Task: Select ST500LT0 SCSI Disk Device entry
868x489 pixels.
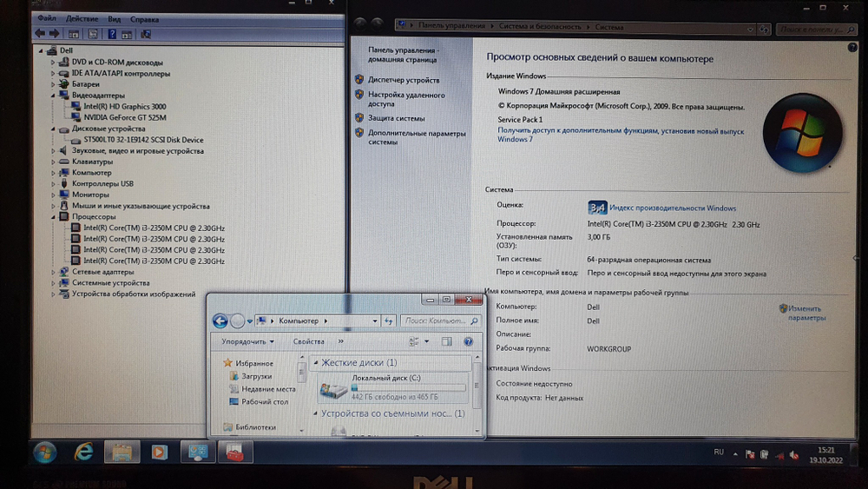Action: (x=143, y=140)
